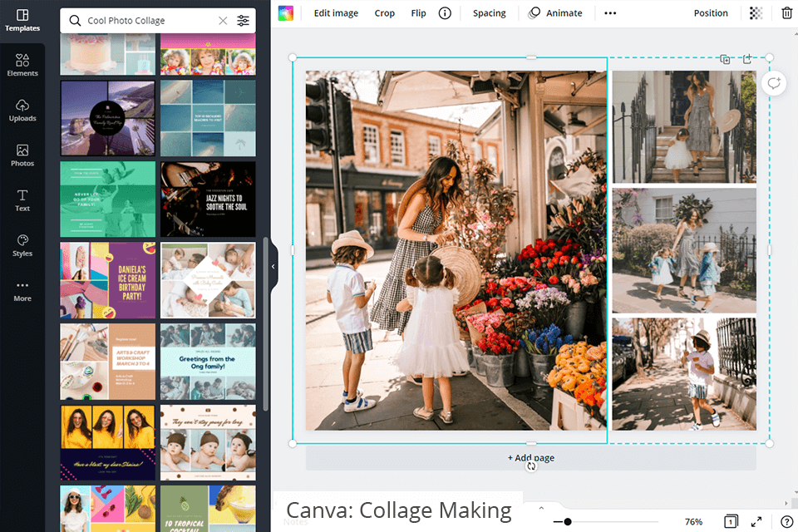Screen dimensions: 798x532
Task: Click the Flip toolbar button
Action: (418, 13)
